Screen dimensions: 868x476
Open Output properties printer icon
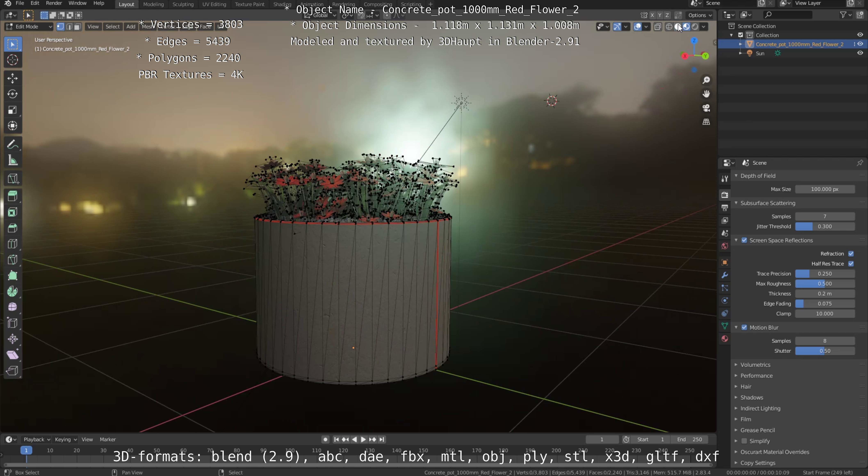724,208
